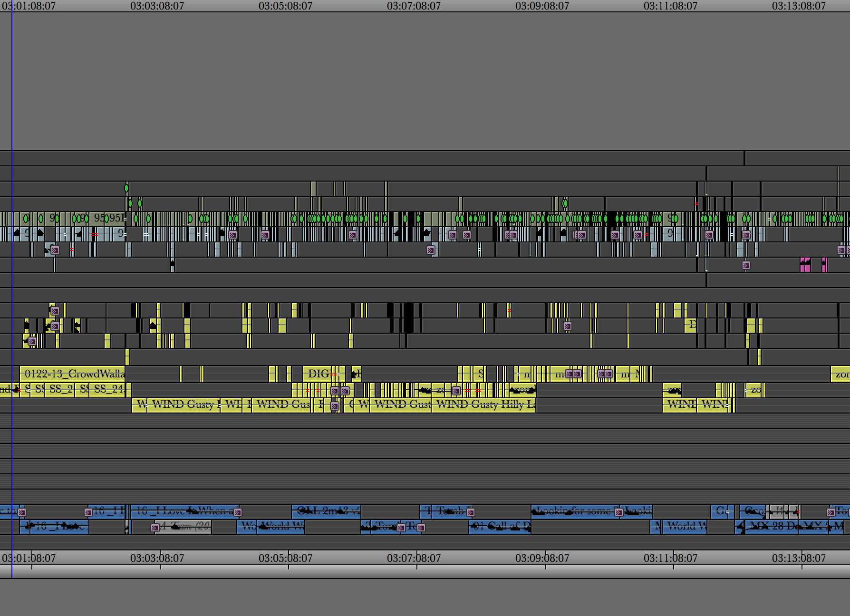Click the effect icon ending the Lookin clip
This screenshot has width=850, height=616.
click(x=618, y=512)
